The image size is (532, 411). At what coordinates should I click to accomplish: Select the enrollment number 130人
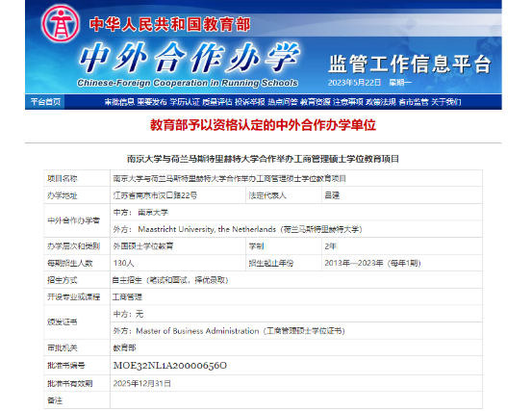[124, 263]
